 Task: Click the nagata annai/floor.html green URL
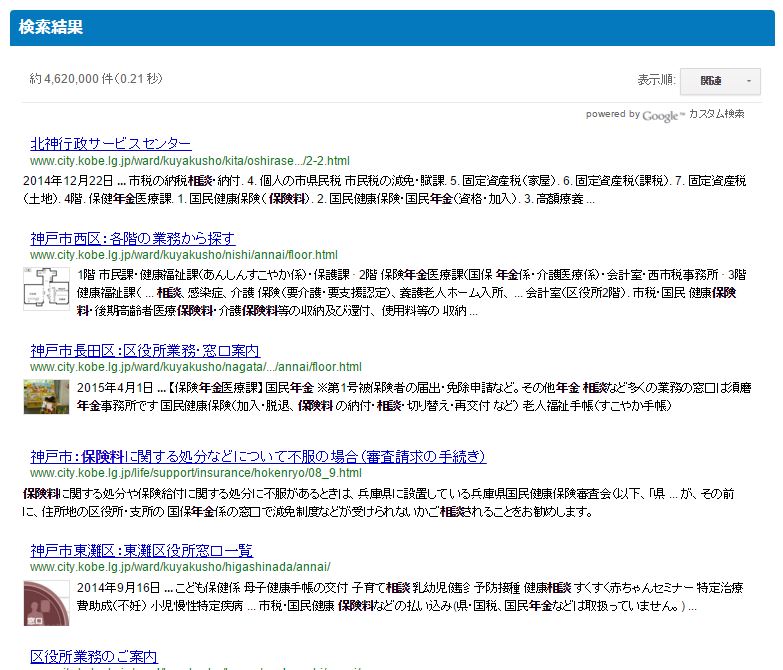click(x=195, y=367)
